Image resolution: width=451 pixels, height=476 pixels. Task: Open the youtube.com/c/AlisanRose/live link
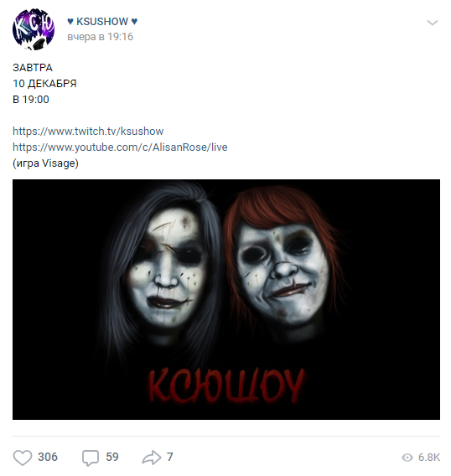tap(120, 147)
